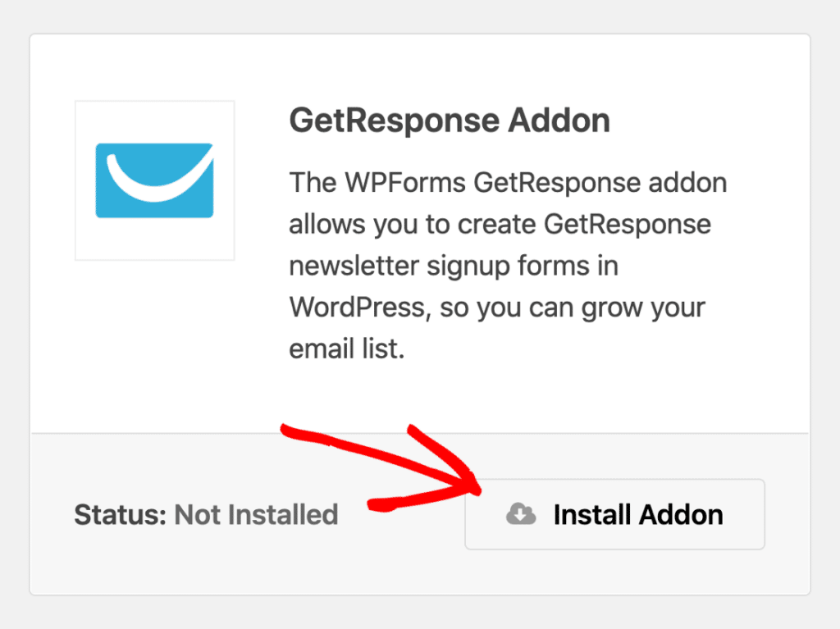Click the Not Installed status text
The image size is (840, 629).
pos(257,514)
